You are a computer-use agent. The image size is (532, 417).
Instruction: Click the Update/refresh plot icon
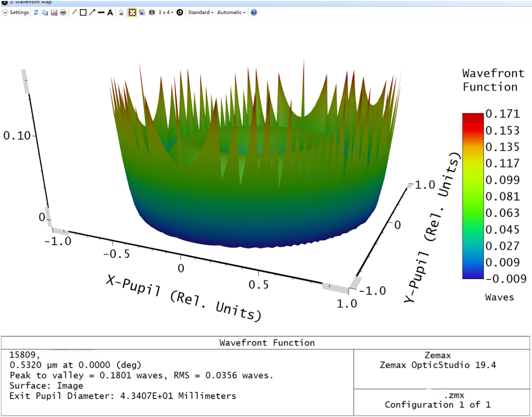pyautogui.click(x=36, y=13)
